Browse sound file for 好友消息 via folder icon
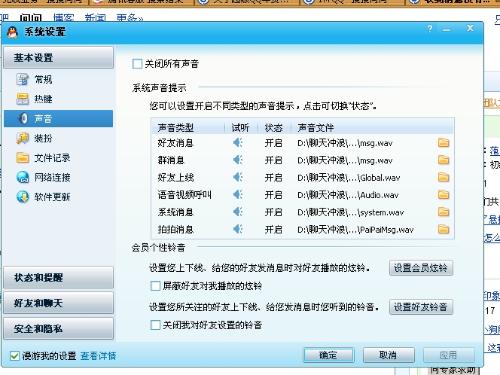This screenshot has width=500, height=375. (x=443, y=143)
